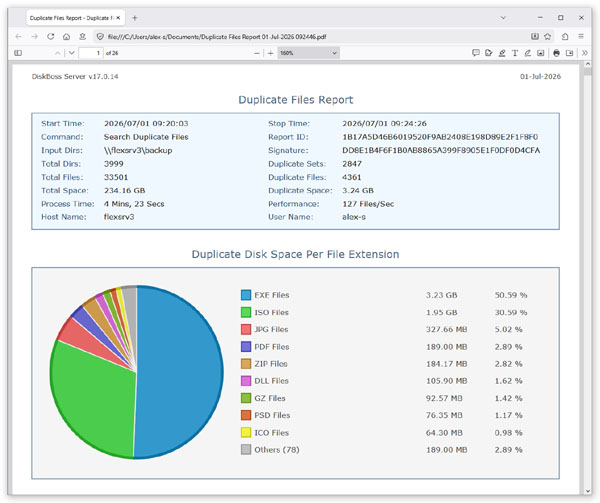The height and width of the screenshot is (503, 600).
Task: Expand the list all tabs chevron
Action: click(x=503, y=18)
